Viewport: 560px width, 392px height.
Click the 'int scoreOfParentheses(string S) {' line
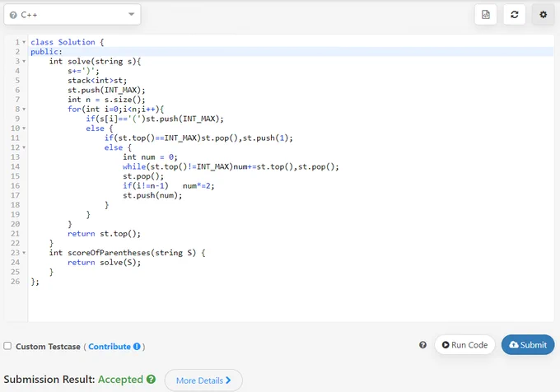tap(127, 253)
